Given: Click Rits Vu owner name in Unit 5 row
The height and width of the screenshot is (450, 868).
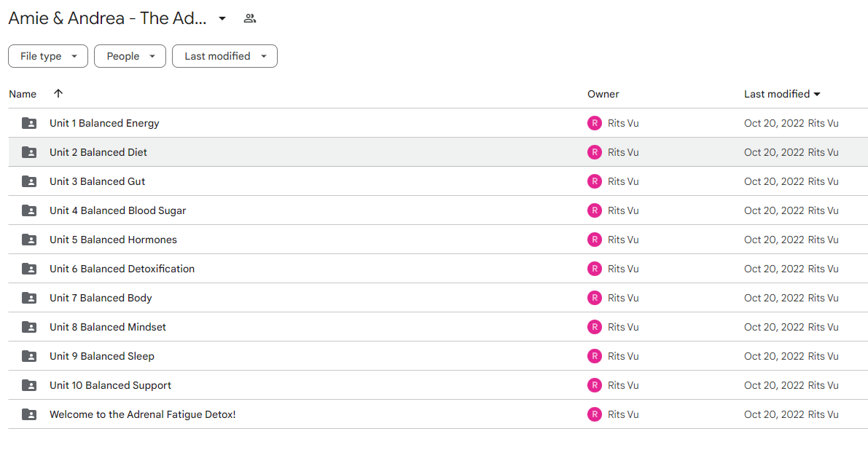Looking at the screenshot, I should (623, 240).
